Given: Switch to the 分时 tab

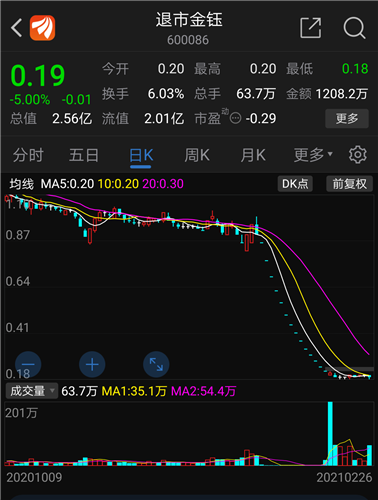Looking at the screenshot, I should 28,155.
